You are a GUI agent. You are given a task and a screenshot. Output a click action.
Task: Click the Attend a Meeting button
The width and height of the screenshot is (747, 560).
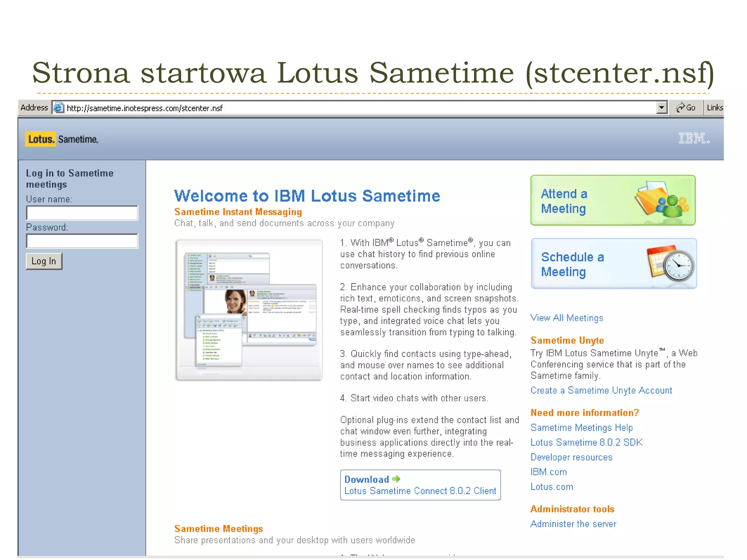[613, 201]
